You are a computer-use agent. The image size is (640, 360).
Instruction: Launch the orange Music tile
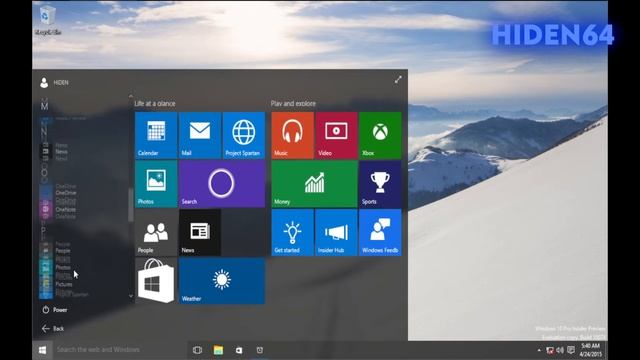pos(293,135)
